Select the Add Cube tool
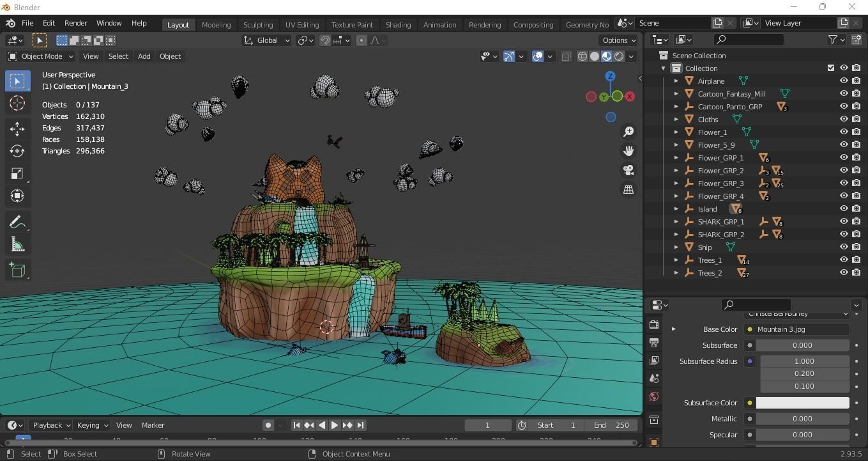Screen dimensions: 868x461 pos(17,270)
